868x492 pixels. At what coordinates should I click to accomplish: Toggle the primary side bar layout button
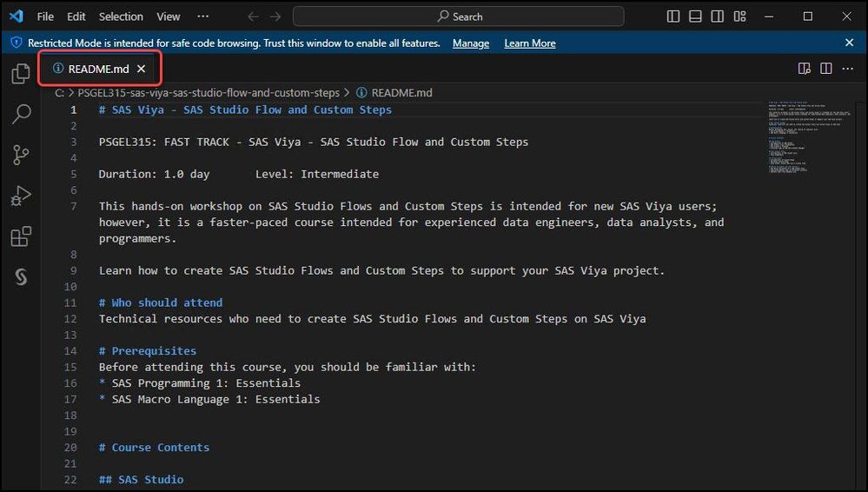673,17
